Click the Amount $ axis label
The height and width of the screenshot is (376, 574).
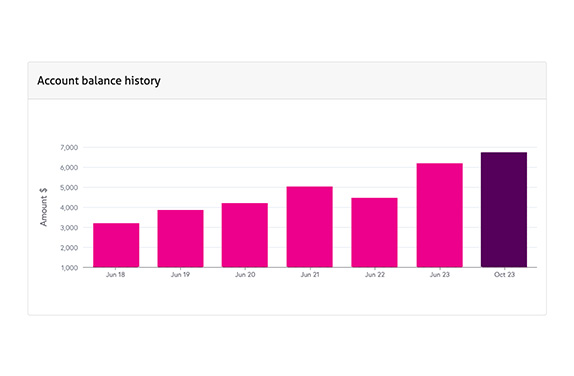(x=44, y=207)
